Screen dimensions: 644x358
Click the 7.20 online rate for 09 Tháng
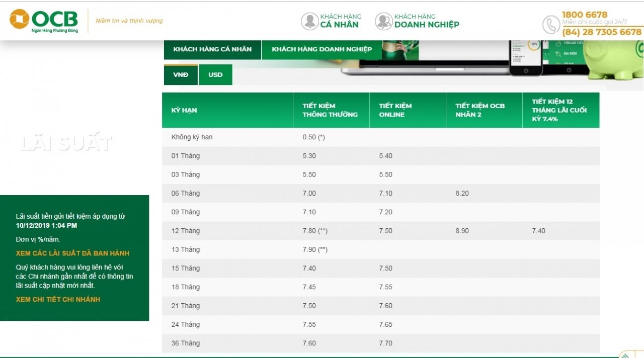[x=385, y=212]
